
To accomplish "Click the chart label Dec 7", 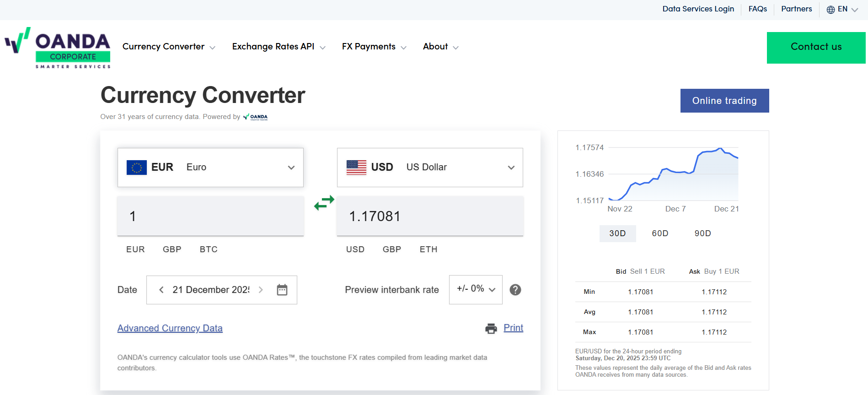I will coord(675,209).
